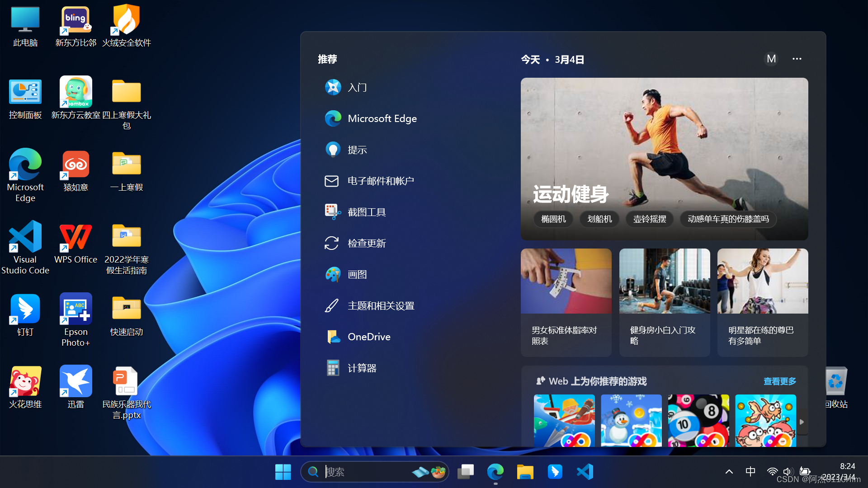Image resolution: width=868 pixels, height=488 pixels.
Task: Click the 椭圆机 tag button
Action: point(553,219)
